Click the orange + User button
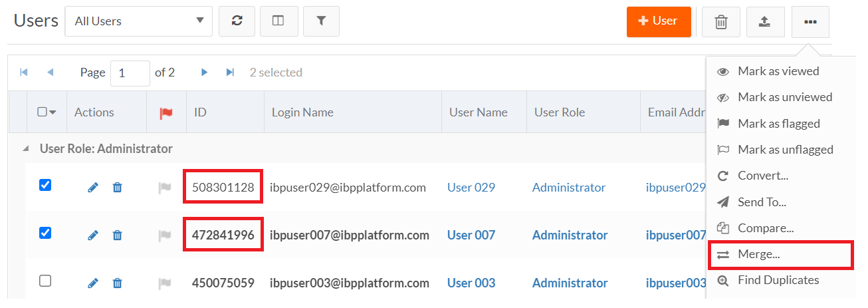Image resolution: width=868 pixels, height=308 pixels. coord(658,21)
